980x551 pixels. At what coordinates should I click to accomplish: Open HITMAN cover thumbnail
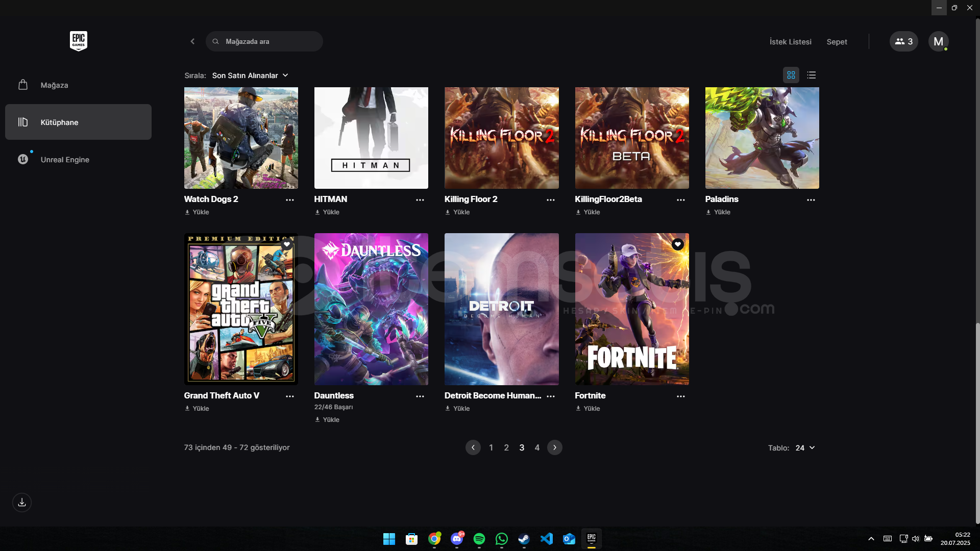pyautogui.click(x=371, y=138)
